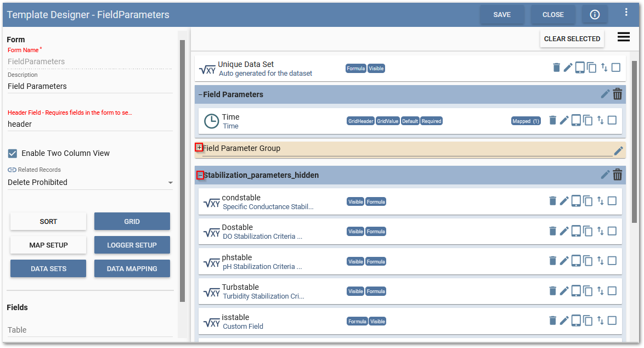The width and height of the screenshot is (644, 348).
Task: Copy the Dostable field
Action: [588, 231]
